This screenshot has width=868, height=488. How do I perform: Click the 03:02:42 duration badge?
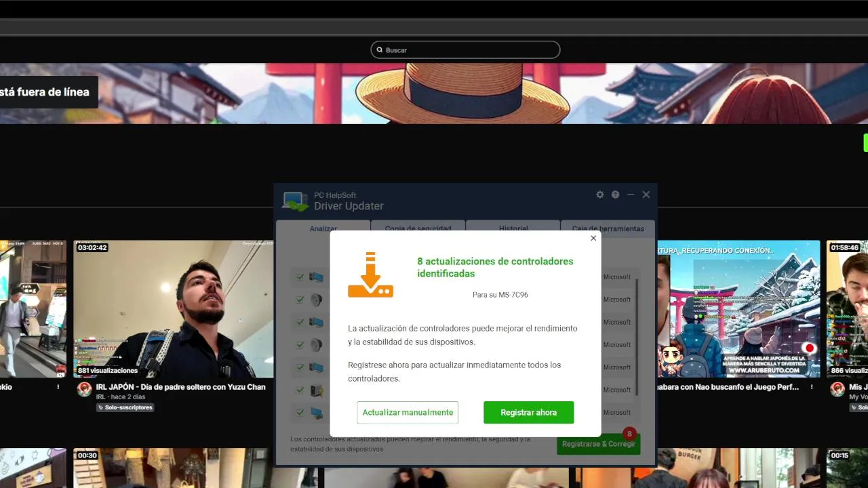[92, 247]
